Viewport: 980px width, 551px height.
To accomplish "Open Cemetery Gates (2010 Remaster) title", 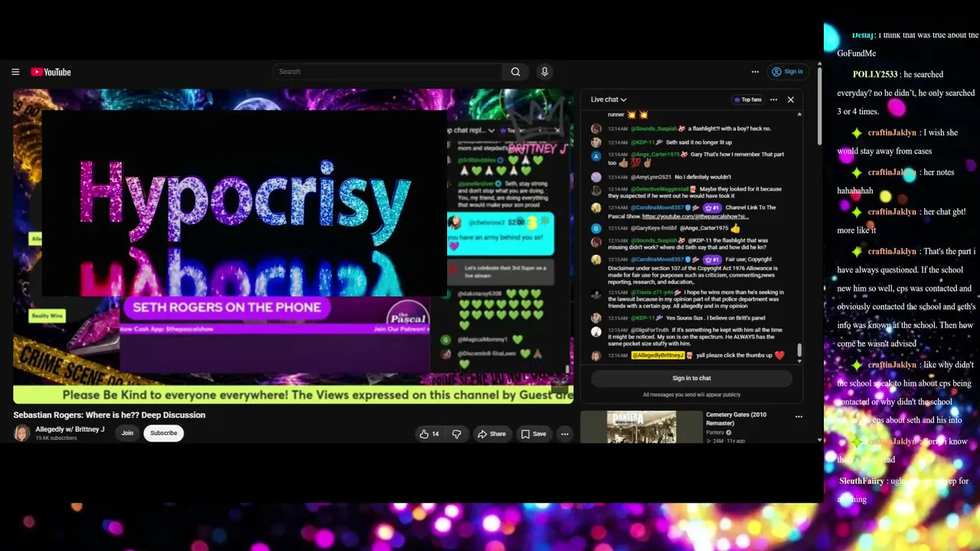I will click(x=736, y=419).
